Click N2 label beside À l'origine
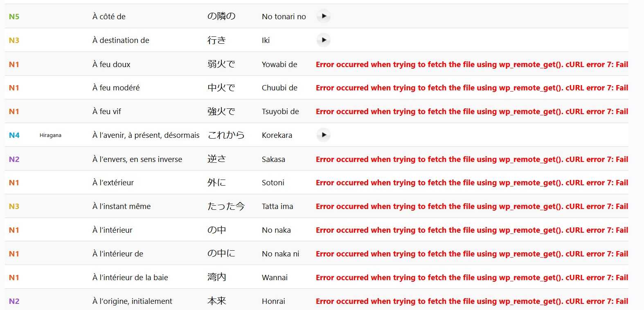 point(14,301)
